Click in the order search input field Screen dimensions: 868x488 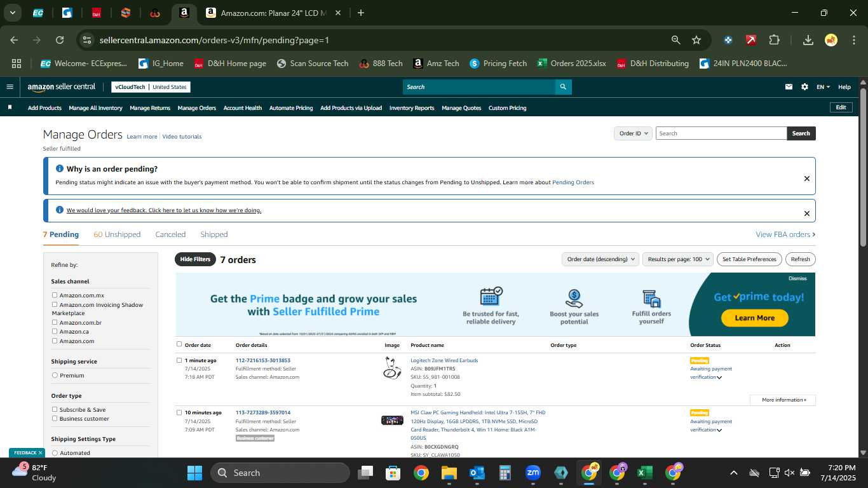[x=721, y=133]
